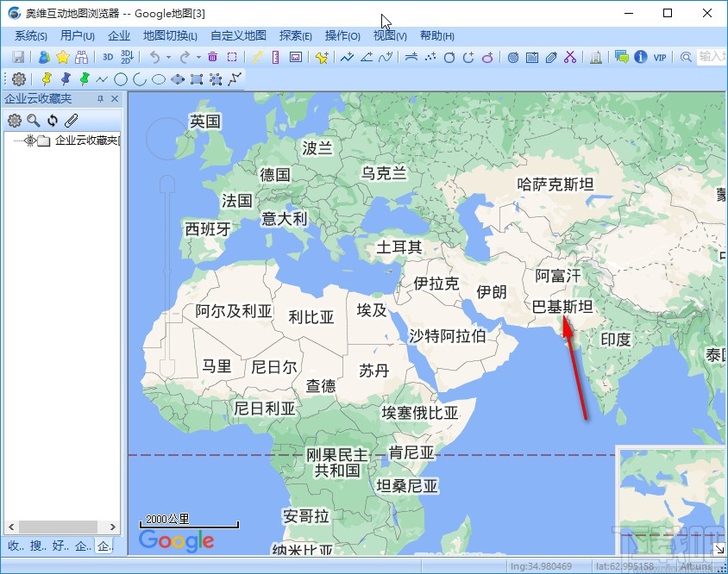The width and height of the screenshot is (728, 574).
Task: Select the arc drawing tool
Action: click(x=140, y=79)
